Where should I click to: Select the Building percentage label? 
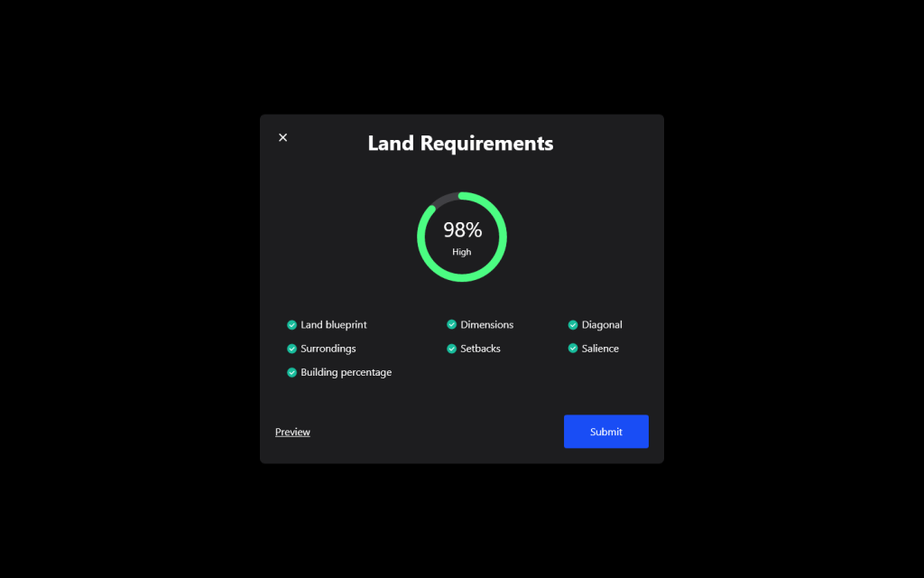pos(346,372)
